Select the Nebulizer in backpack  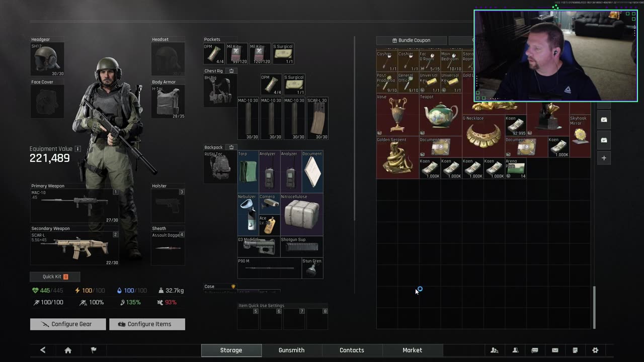point(248,214)
